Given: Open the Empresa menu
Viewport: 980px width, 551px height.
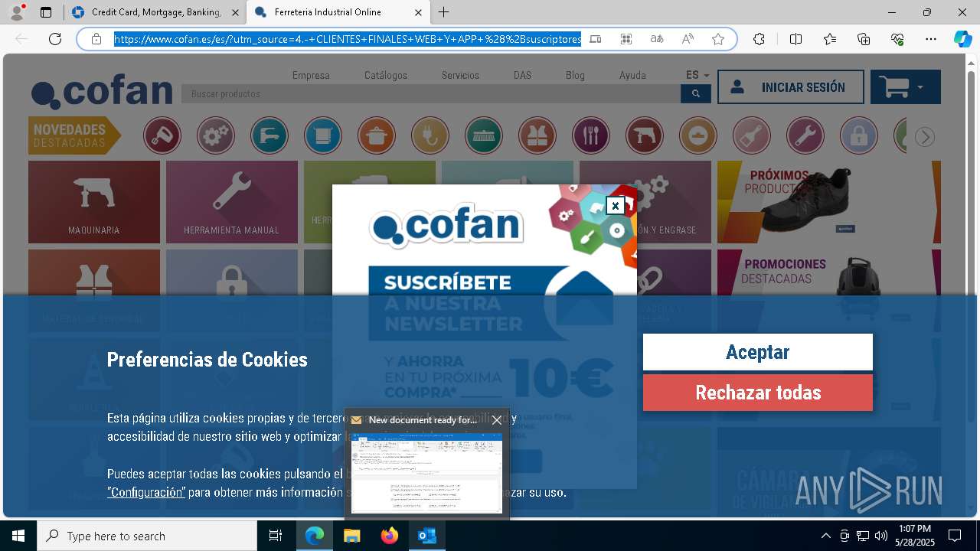Looking at the screenshot, I should 311,75.
